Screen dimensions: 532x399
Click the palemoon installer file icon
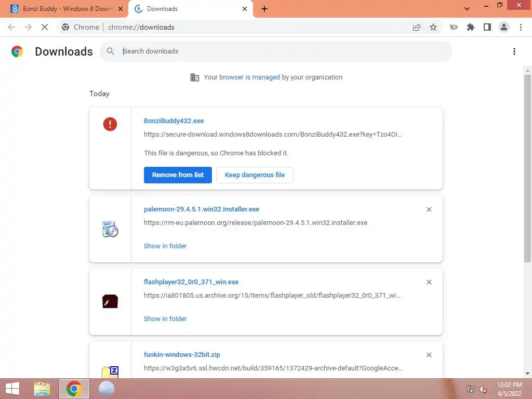click(x=110, y=229)
